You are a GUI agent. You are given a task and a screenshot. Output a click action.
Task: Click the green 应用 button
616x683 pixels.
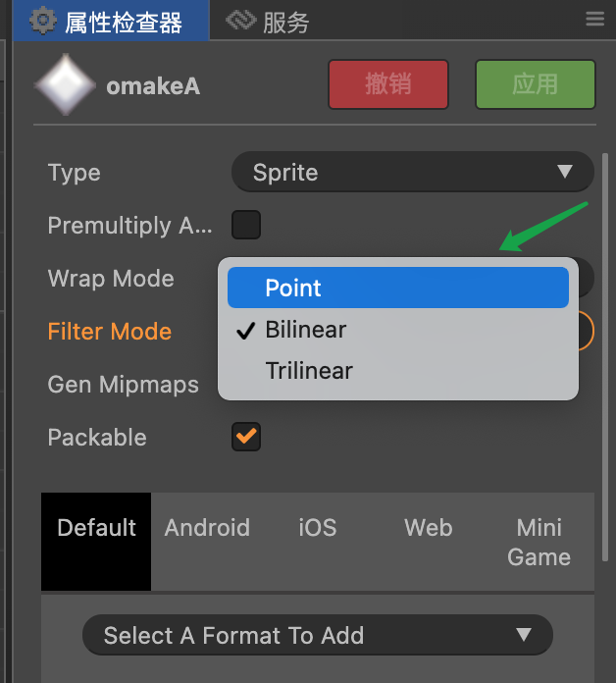click(535, 84)
